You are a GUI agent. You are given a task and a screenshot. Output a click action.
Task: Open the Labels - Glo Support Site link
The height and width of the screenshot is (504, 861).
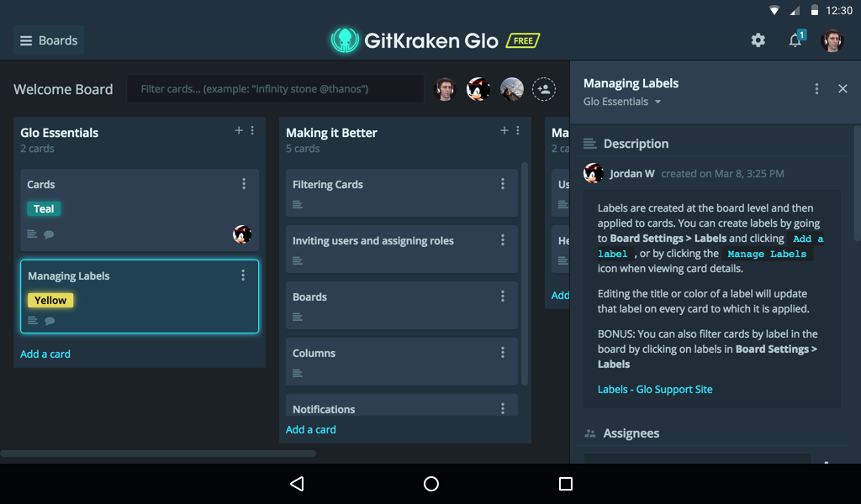click(655, 390)
